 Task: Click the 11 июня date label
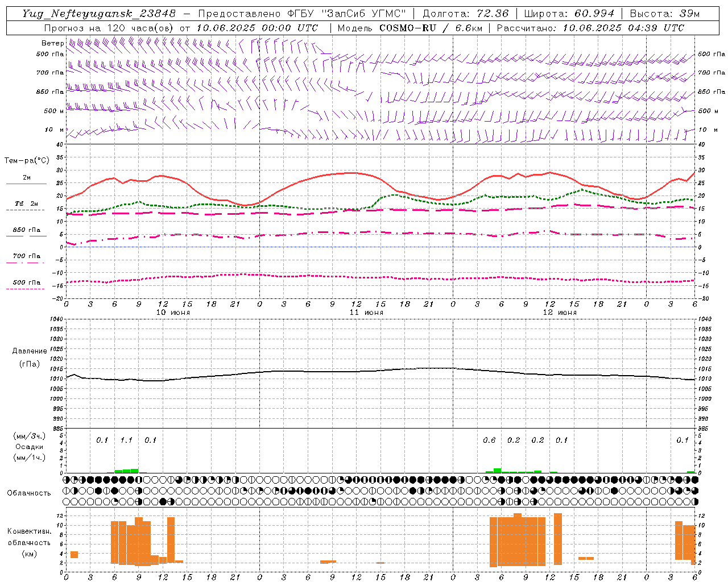(366, 312)
